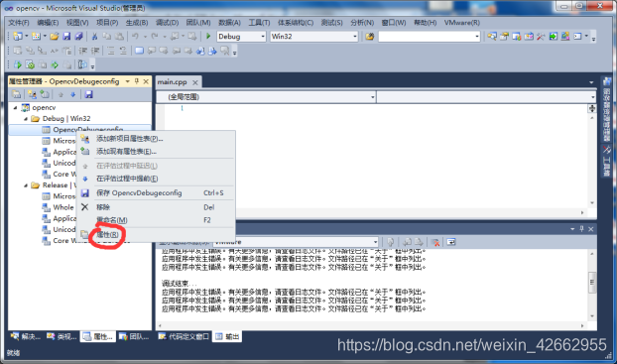Click blue down-arrow in Property Manager toolbar
The image size is (617, 364).
(72, 94)
